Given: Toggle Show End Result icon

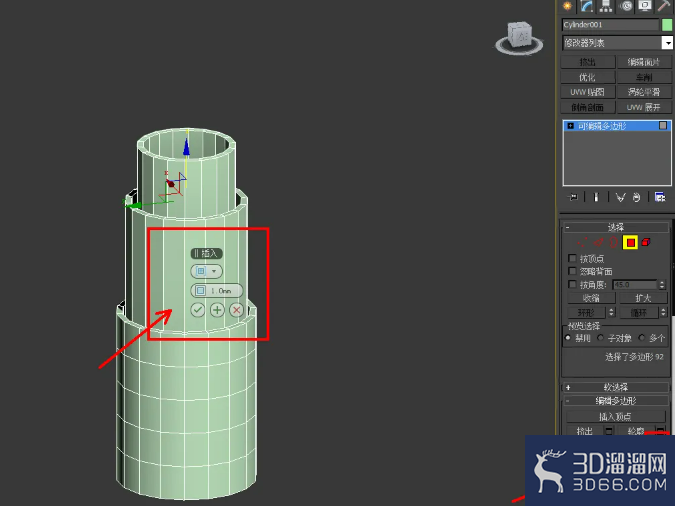Looking at the screenshot, I should click(x=596, y=197).
